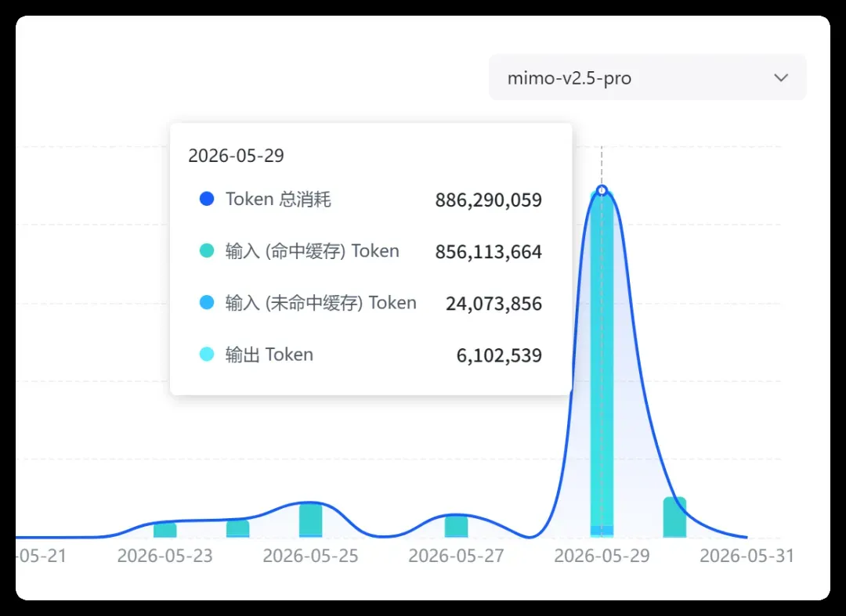The image size is (846, 616).
Task: Click the dark blue Token 总消耗 legend dot
Action: 207,199
